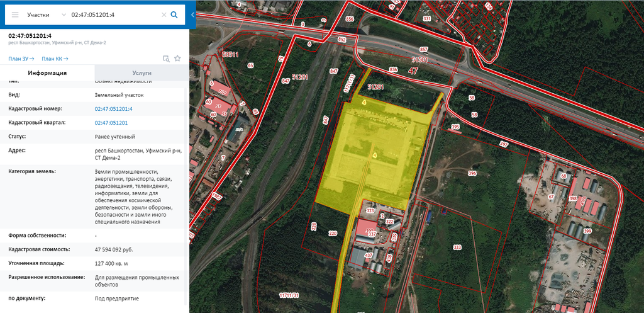The width and height of the screenshot is (644, 313).
Task: Clear the search field with X icon
Action: click(164, 14)
